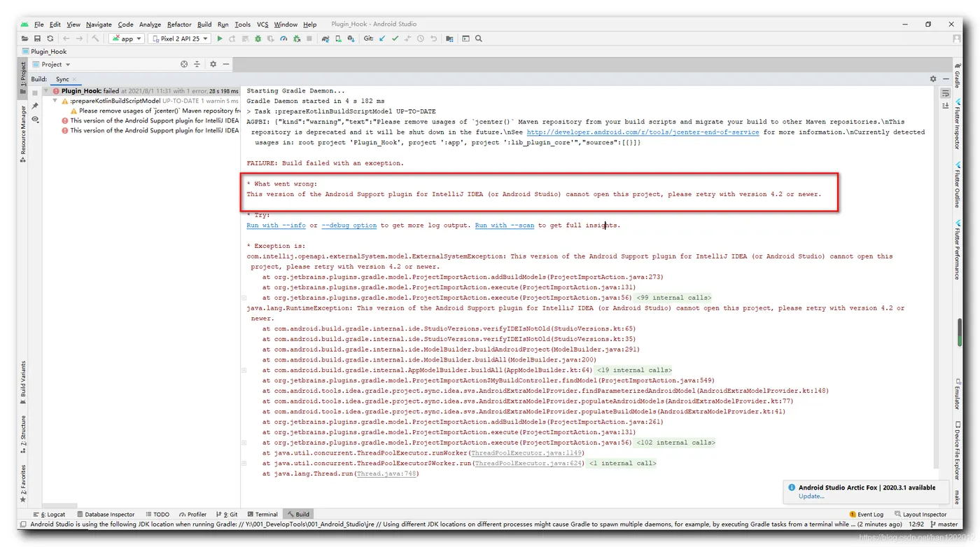
Task: Open the Event Log
Action: pos(866,514)
